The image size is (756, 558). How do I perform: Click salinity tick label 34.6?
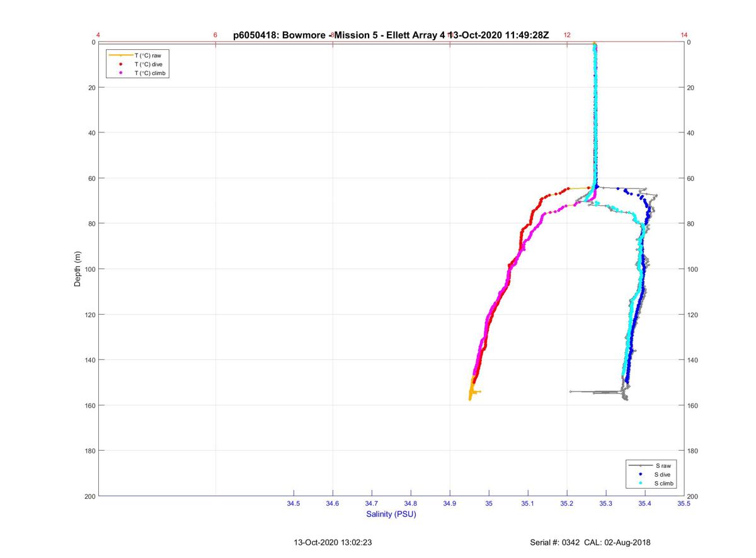click(333, 503)
